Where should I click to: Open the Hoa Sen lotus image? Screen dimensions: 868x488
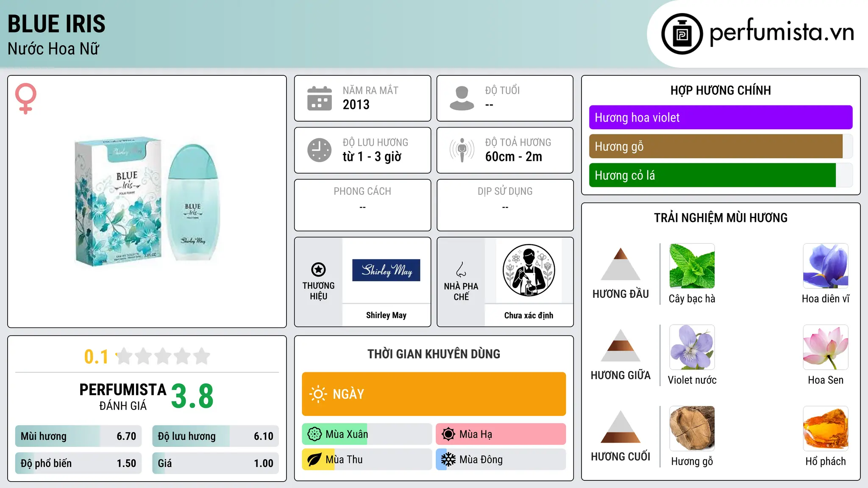(826, 347)
